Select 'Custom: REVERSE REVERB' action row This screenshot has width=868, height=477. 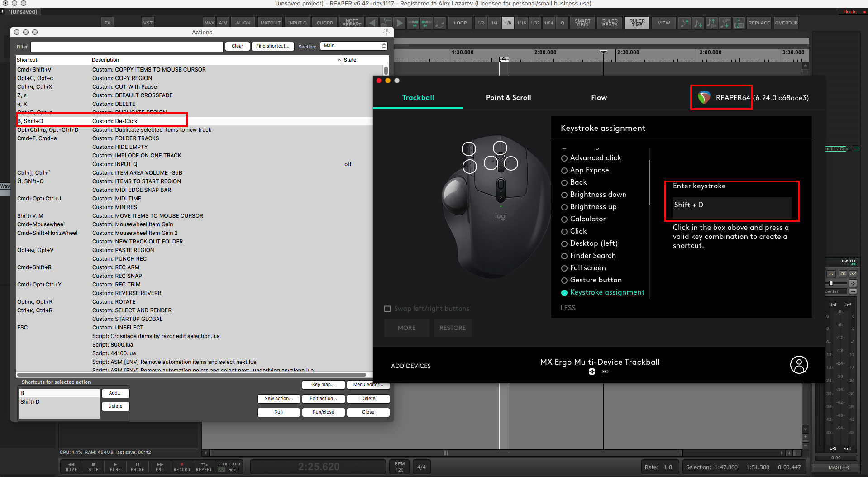coord(194,293)
